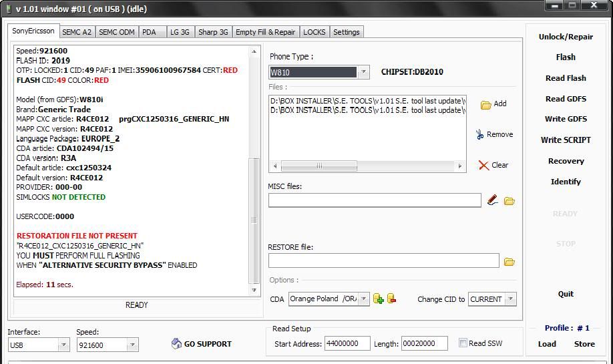
Task: Click the Start Address field 44000000
Action: click(347, 343)
